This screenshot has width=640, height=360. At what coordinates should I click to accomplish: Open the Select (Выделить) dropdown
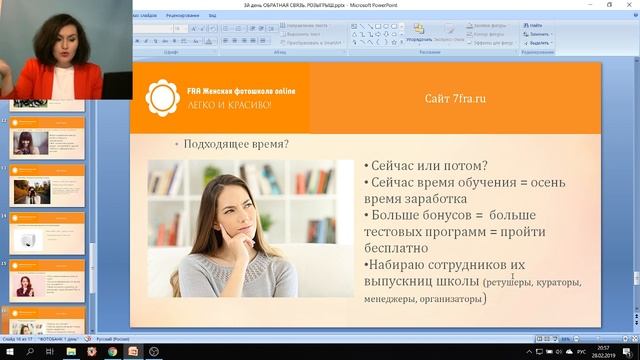[x=538, y=42]
